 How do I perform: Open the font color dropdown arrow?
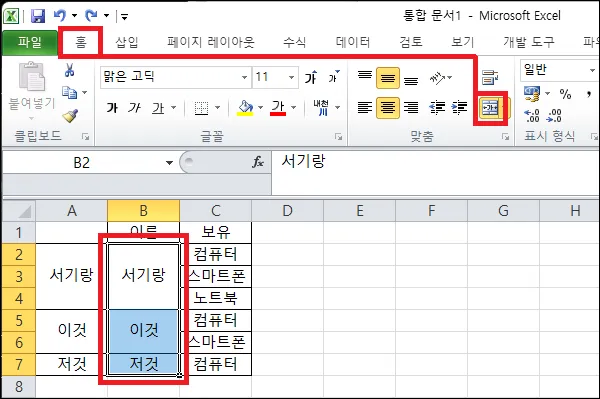pos(293,108)
